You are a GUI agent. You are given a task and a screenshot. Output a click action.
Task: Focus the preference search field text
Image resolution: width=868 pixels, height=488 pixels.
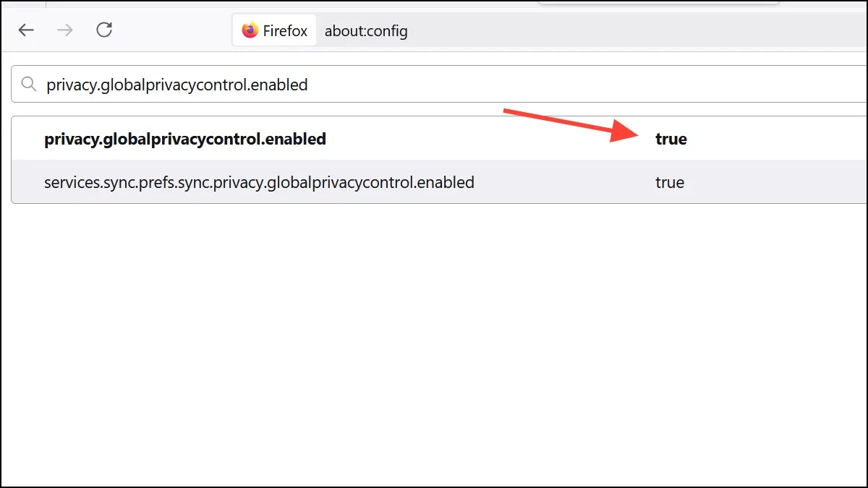pos(177,85)
